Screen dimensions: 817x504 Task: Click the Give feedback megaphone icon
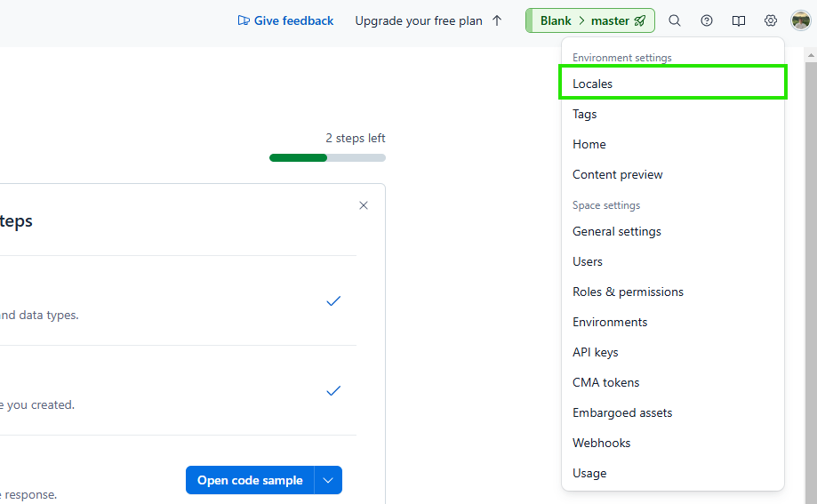coord(244,20)
